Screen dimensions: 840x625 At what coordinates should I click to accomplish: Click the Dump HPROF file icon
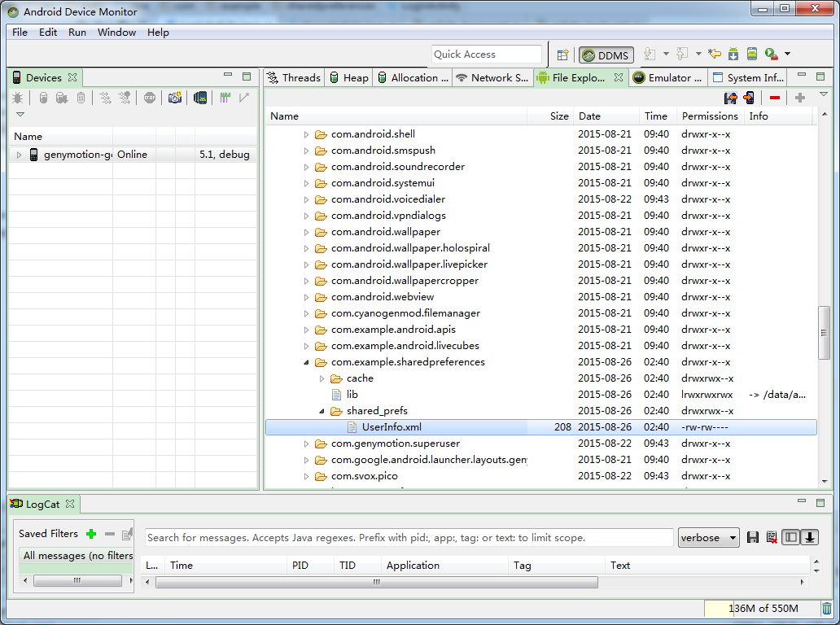[62, 98]
